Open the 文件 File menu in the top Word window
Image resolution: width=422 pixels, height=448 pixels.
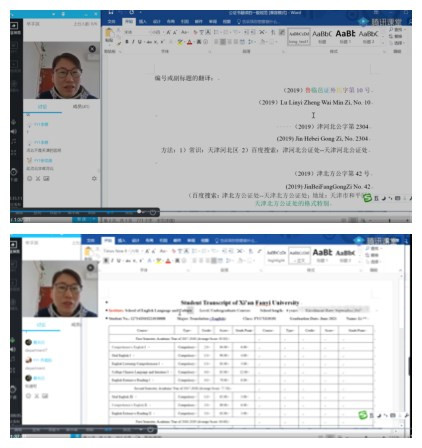click(x=112, y=22)
